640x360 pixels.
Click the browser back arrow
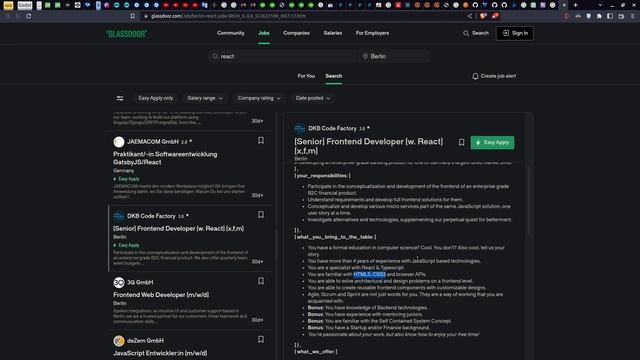pos(7,16)
